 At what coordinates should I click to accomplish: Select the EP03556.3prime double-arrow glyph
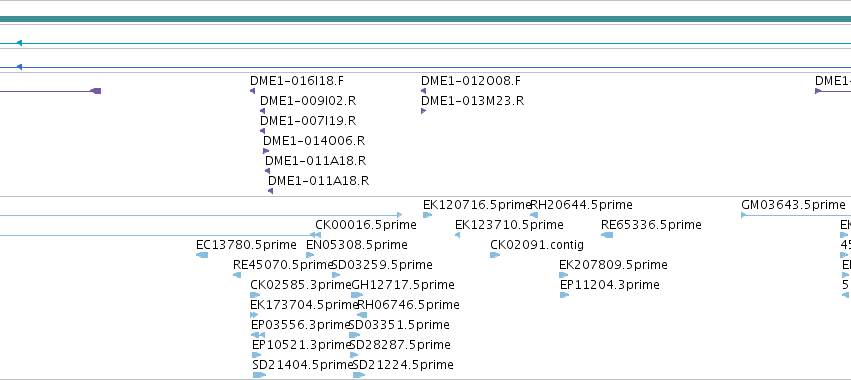[x=258, y=335]
